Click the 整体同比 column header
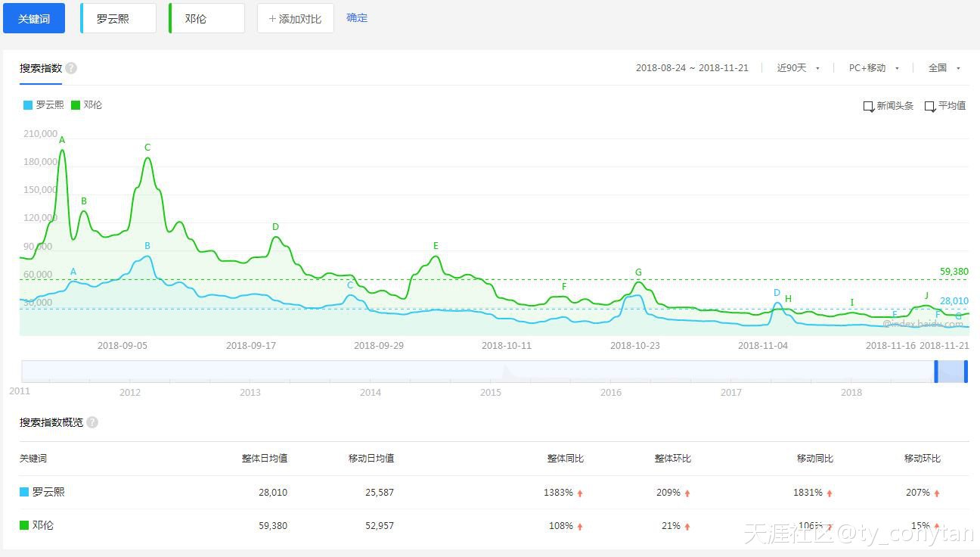The image size is (980, 557). [566, 459]
